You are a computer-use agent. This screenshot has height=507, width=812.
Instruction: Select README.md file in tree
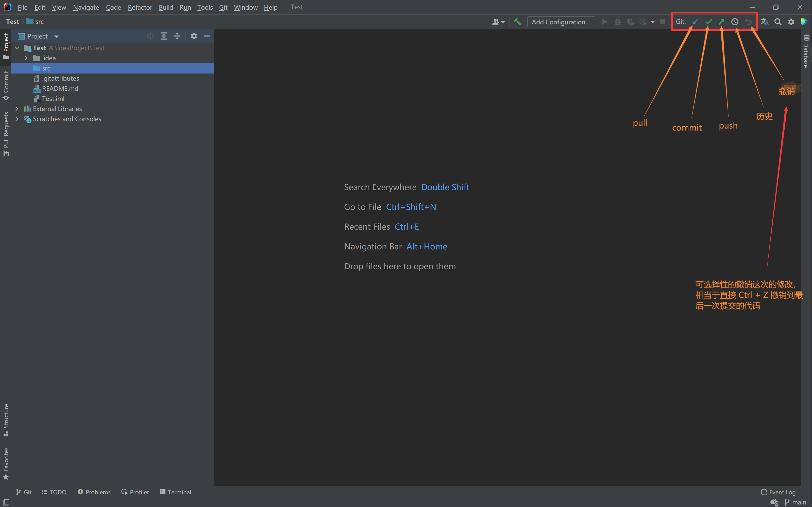(x=60, y=88)
